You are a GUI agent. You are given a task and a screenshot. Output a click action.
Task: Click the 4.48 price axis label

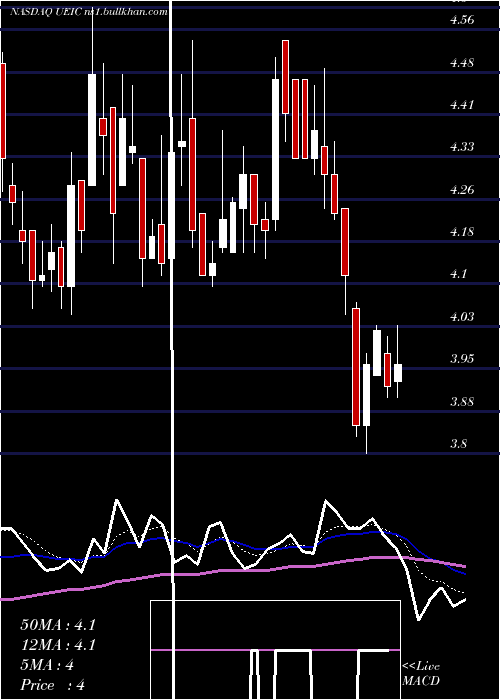pyautogui.click(x=462, y=63)
